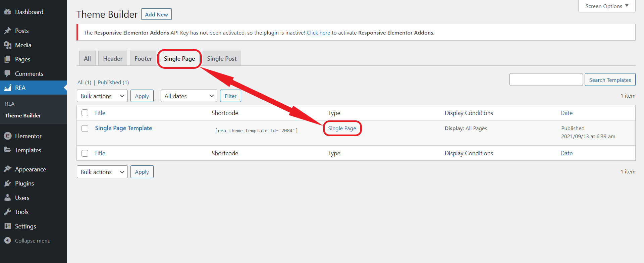Click the template search input field

tap(546, 80)
